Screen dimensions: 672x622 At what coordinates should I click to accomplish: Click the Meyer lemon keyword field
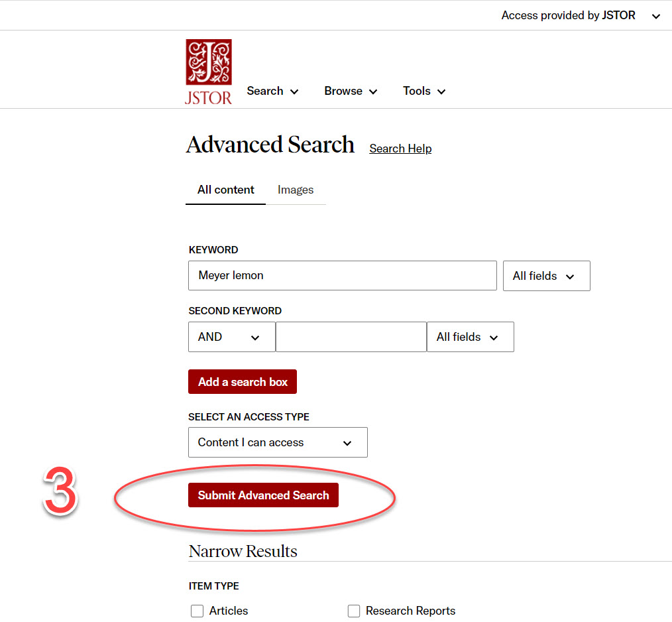click(x=342, y=275)
